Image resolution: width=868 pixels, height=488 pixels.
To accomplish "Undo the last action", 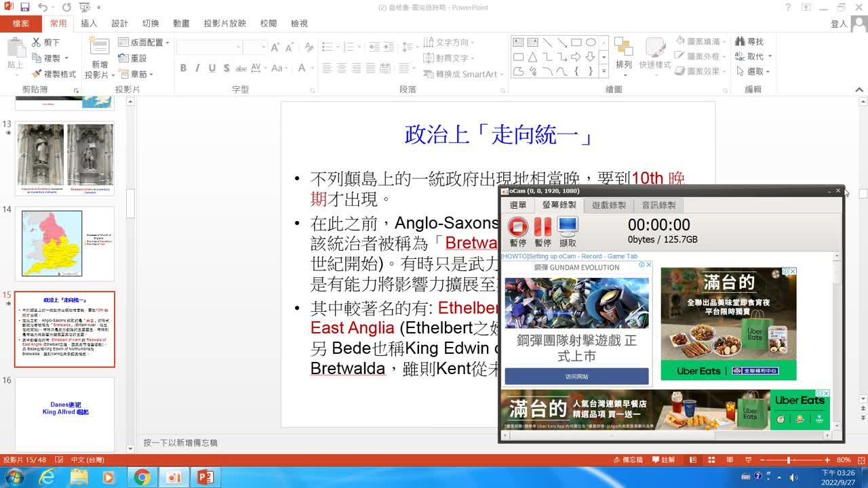I will [43, 7].
